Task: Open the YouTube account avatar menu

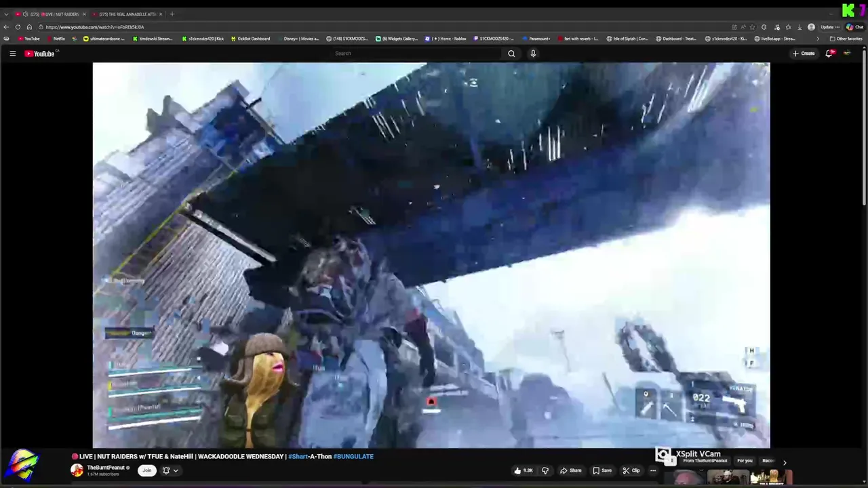Action: pos(847,54)
